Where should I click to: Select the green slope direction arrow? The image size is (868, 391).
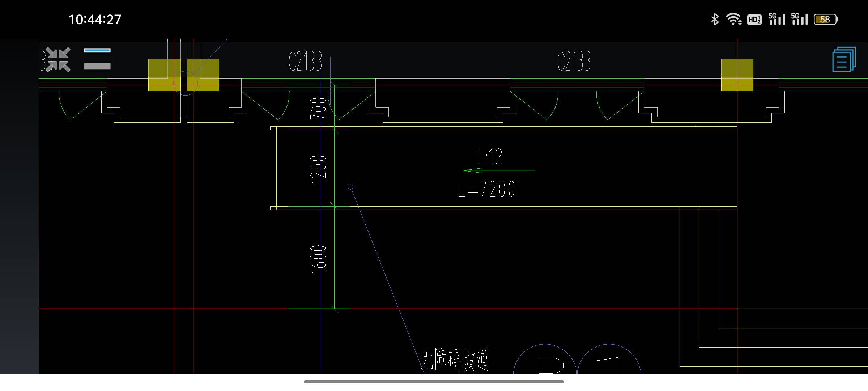(x=499, y=171)
